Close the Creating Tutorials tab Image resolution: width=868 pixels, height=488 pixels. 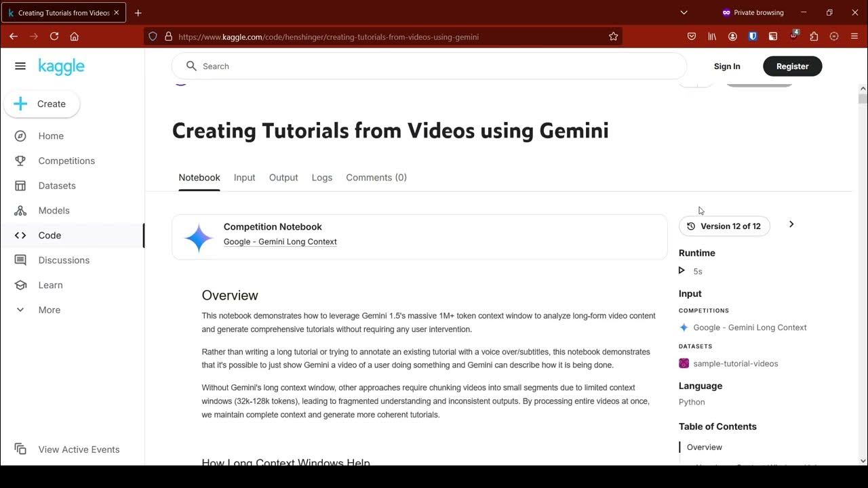[117, 13]
